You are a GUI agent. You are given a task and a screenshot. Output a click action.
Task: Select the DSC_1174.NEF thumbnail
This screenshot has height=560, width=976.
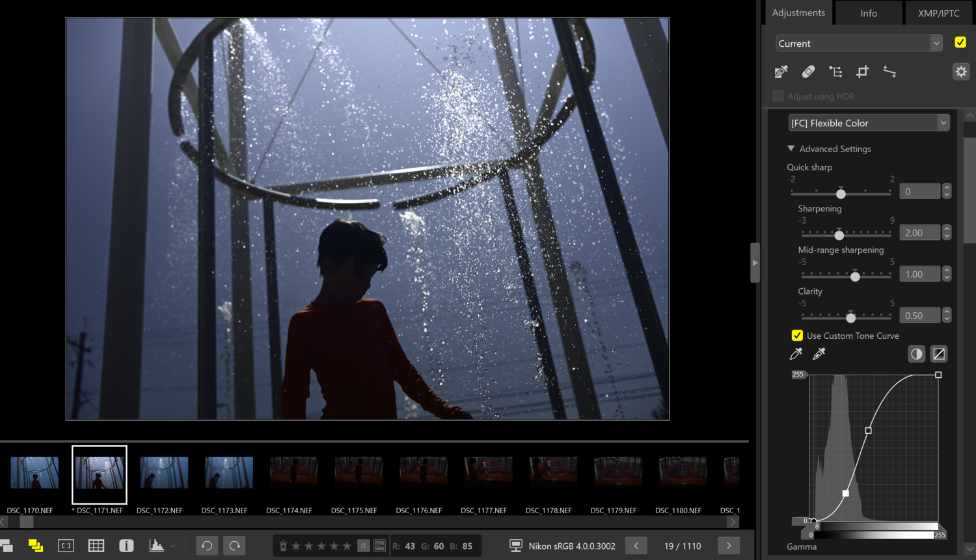tap(293, 473)
